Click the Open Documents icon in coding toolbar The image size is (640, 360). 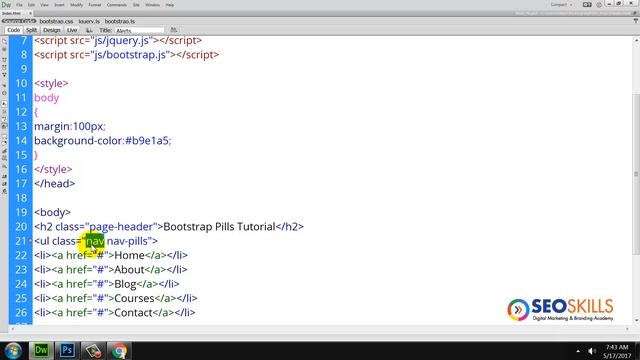(4, 42)
